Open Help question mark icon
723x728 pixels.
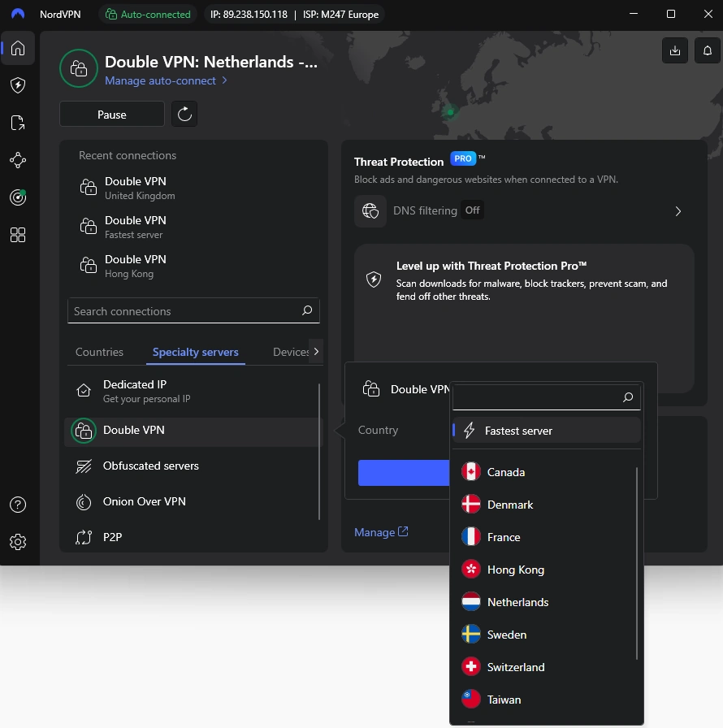pos(18,505)
